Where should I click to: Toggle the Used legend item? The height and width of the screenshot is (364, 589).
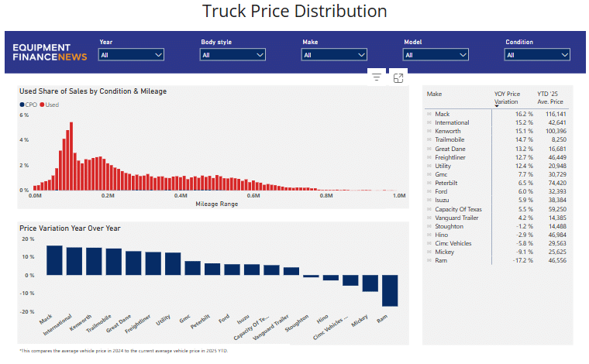coord(50,105)
